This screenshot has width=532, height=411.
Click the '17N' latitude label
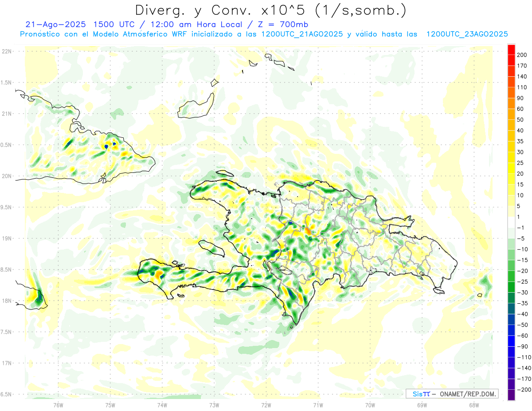point(7,363)
